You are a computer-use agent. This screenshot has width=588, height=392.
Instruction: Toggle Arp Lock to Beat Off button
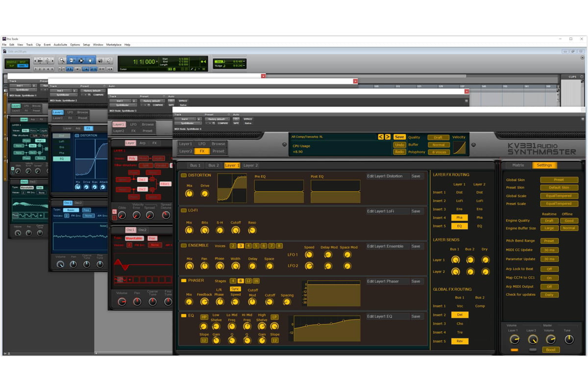point(549,269)
